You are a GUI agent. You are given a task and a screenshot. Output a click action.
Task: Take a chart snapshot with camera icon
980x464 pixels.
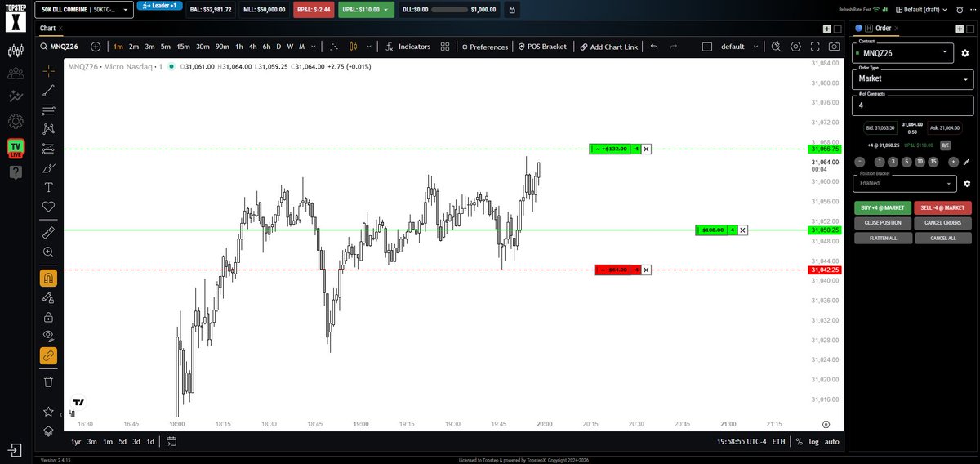point(835,47)
